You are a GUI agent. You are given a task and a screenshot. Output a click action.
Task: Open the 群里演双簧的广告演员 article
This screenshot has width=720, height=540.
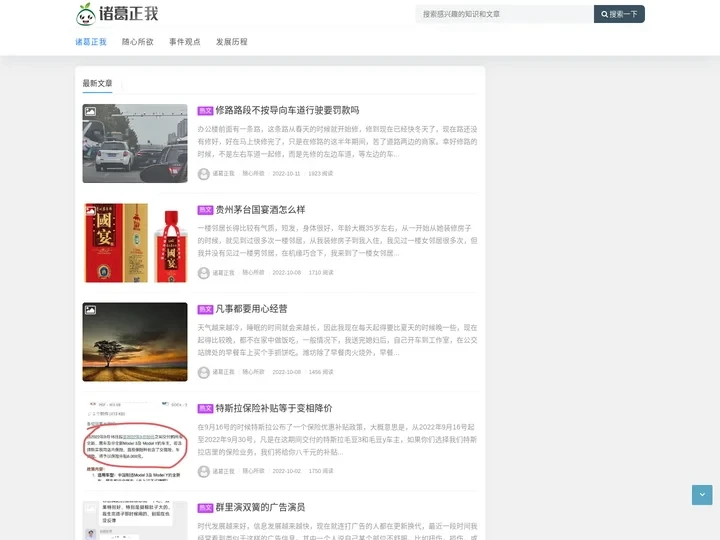click(x=260, y=507)
